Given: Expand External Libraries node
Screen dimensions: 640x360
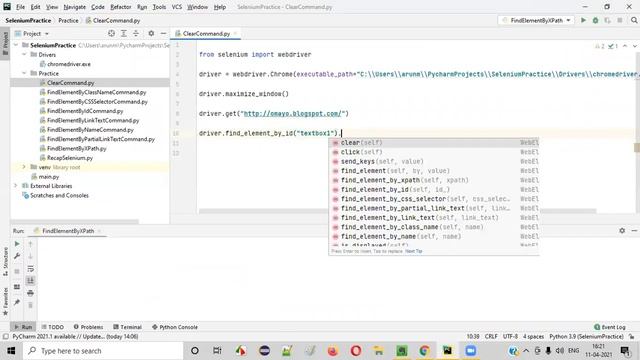Looking at the screenshot, I should 16,186.
